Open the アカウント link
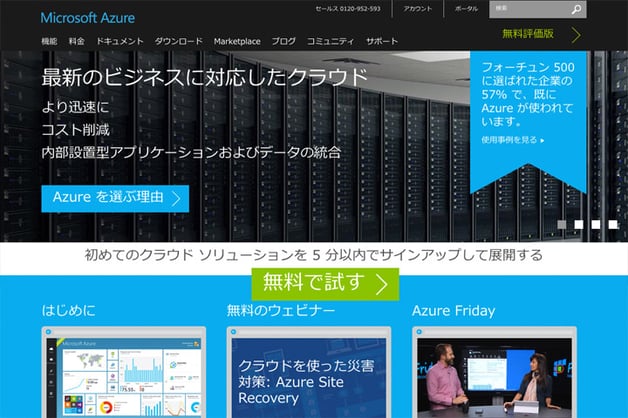Viewport: 628px width, 418px height. point(418,9)
